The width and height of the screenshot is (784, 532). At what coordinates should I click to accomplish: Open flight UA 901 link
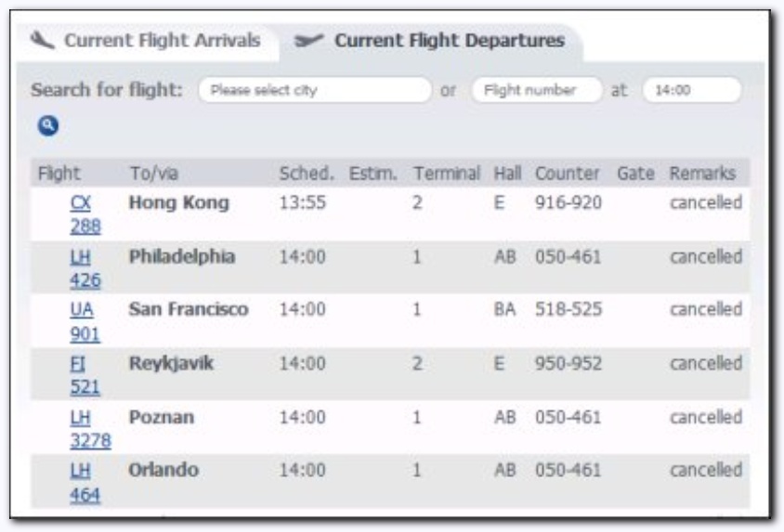click(x=85, y=321)
